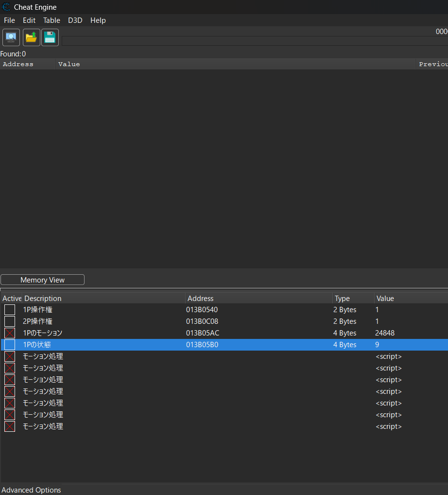The width and height of the screenshot is (448, 495).
Task: Click the Memory View button
Action: click(43, 280)
